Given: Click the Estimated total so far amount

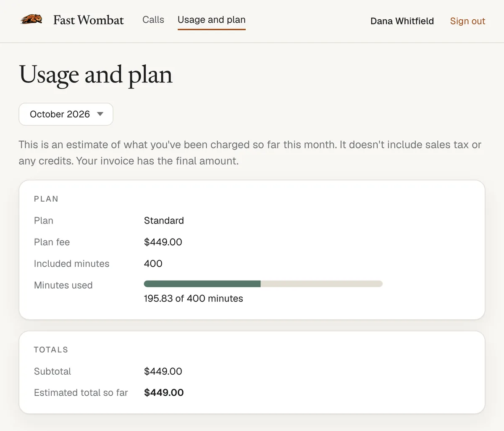Looking at the screenshot, I should tap(164, 392).
